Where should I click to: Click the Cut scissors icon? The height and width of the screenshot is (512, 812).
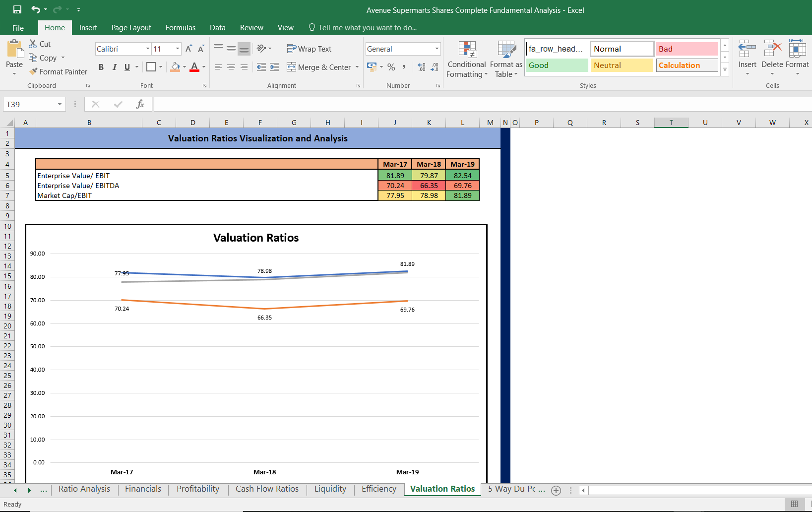33,44
